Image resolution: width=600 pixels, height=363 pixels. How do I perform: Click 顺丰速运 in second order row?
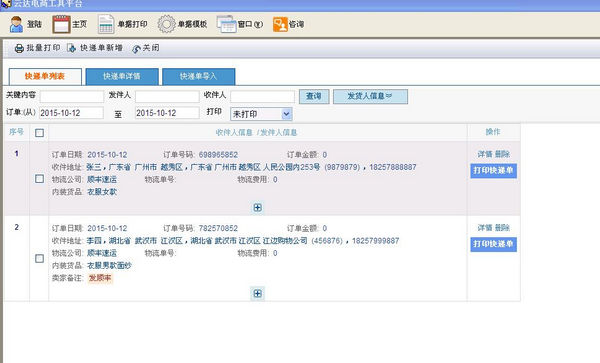coord(102,253)
